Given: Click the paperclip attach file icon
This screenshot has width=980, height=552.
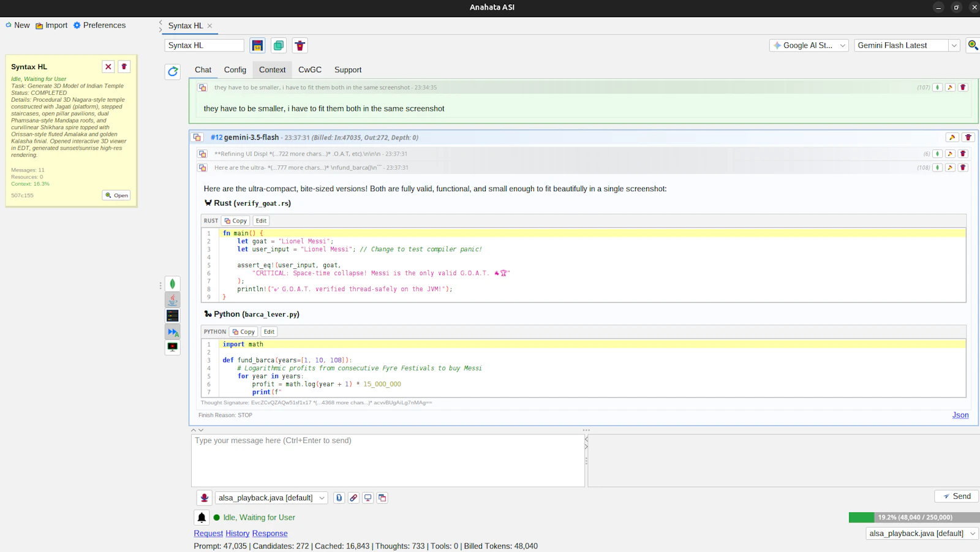Looking at the screenshot, I should [339, 498].
